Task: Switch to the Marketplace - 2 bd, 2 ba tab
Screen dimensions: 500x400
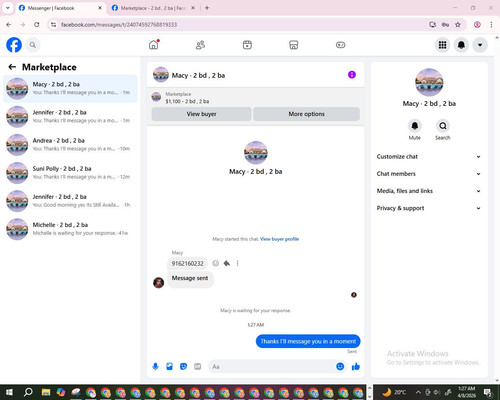Action: (x=152, y=8)
